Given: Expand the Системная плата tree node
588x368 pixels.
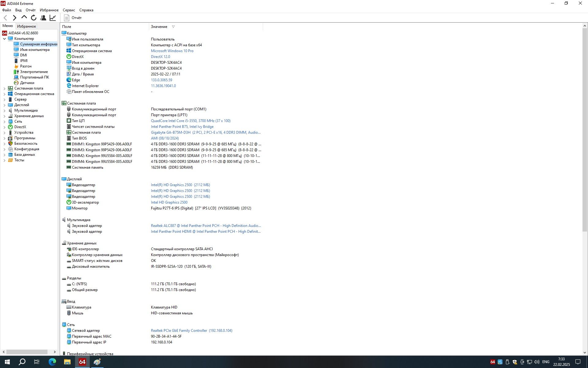Looking at the screenshot, I should (x=4, y=88).
